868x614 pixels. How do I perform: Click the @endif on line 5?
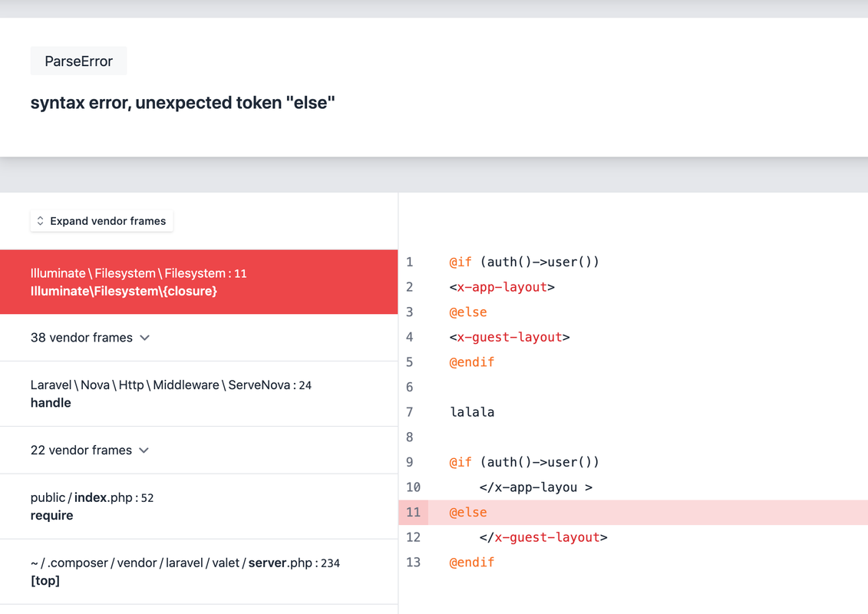point(472,362)
